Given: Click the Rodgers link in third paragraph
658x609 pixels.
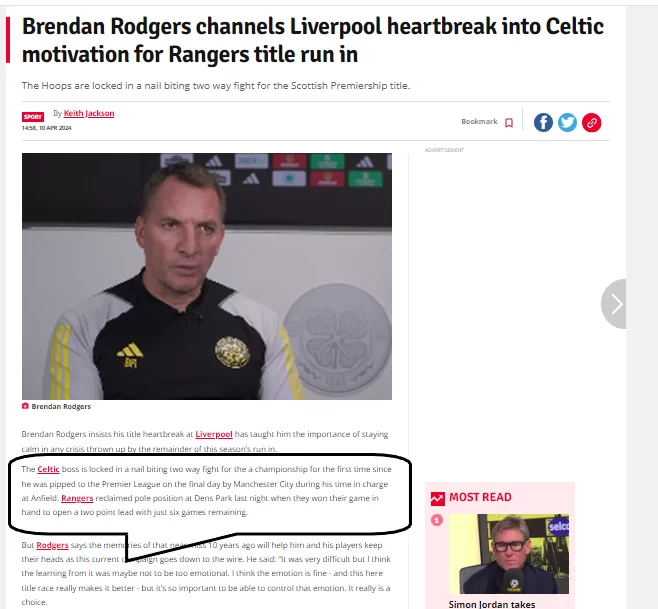Looking at the screenshot, I should click(52, 545).
